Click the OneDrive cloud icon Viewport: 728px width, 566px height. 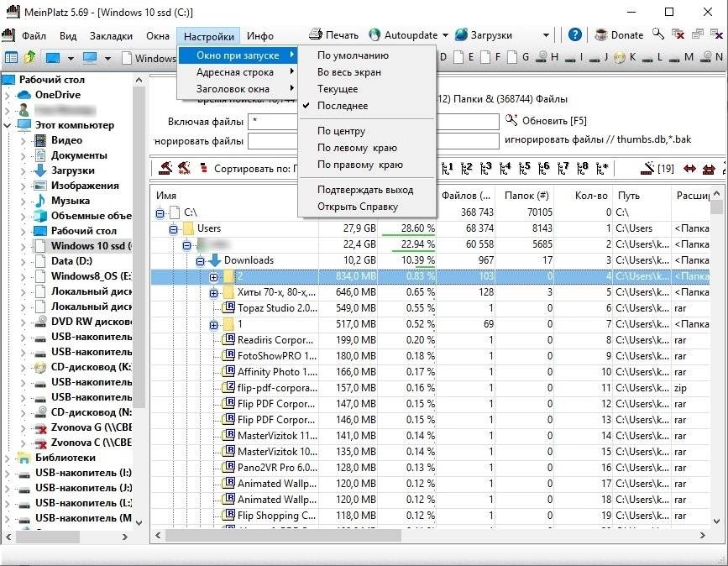(x=24, y=95)
